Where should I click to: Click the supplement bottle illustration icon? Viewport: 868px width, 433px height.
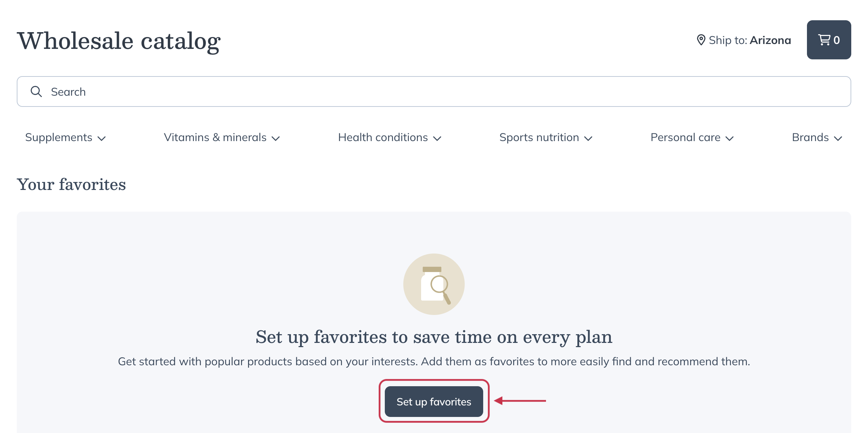pyautogui.click(x=434, y=284)
